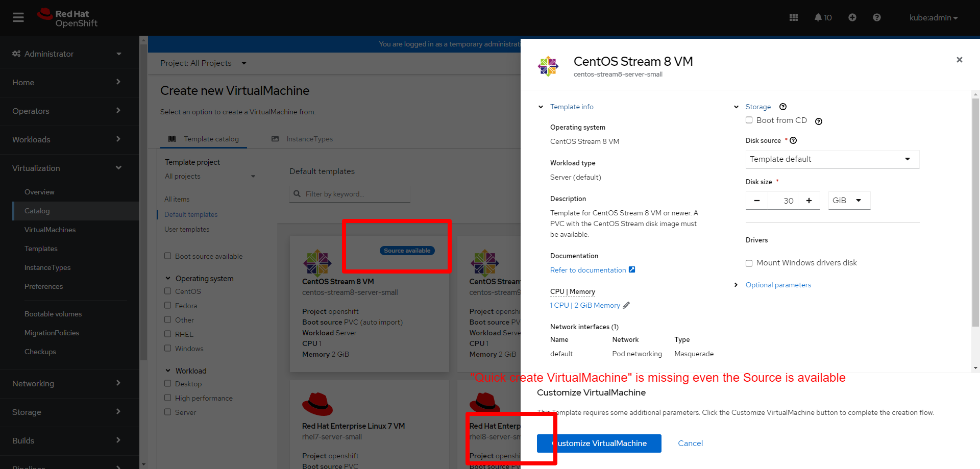This screenshot has width=980, height=469.
Task: Collapse the Virtualization navigation section
Action: pos(69,168)
